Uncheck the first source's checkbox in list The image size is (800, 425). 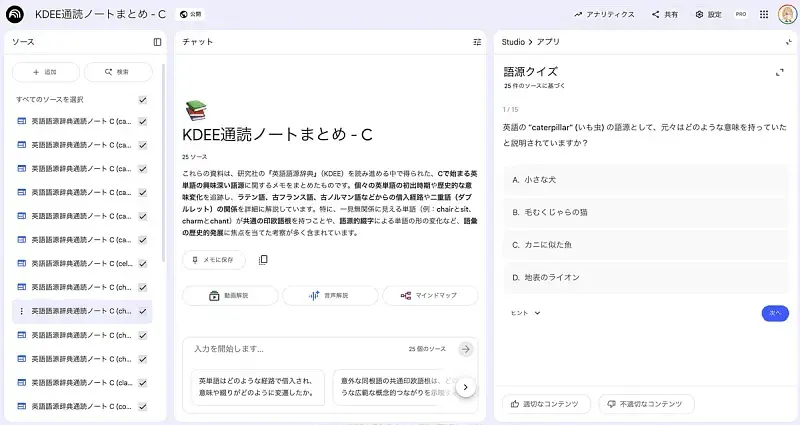tap(143, 121)
